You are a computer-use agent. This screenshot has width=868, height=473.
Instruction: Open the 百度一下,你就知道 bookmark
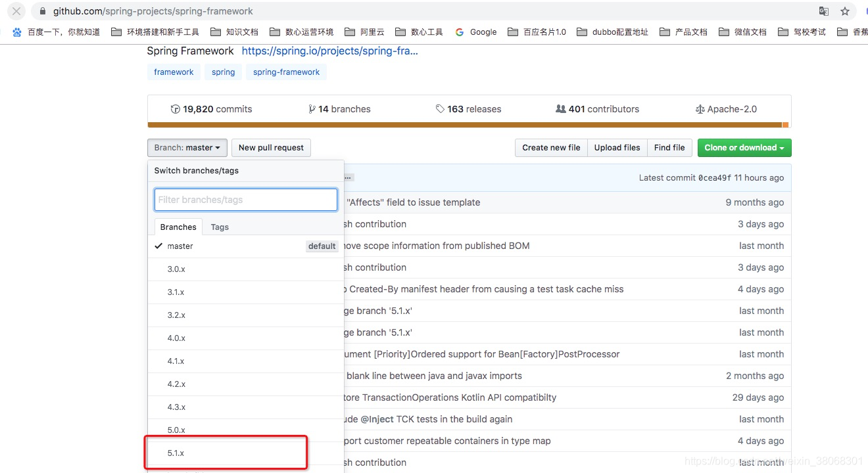[x=57, y=32]
